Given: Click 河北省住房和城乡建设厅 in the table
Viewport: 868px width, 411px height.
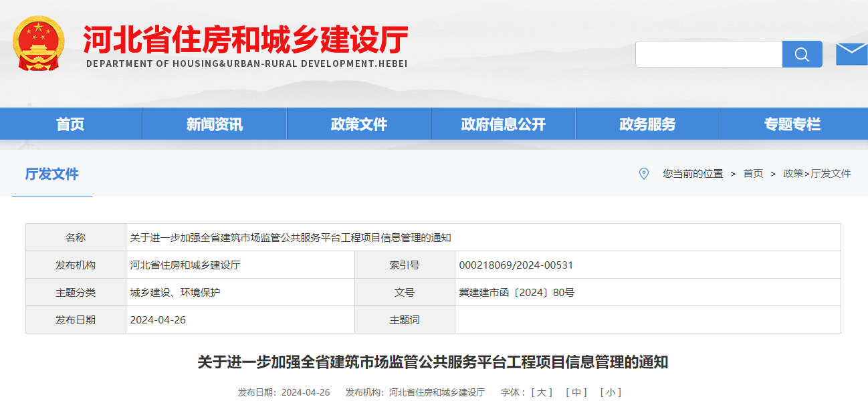Looking at the screenshot, I should [185, 265].
